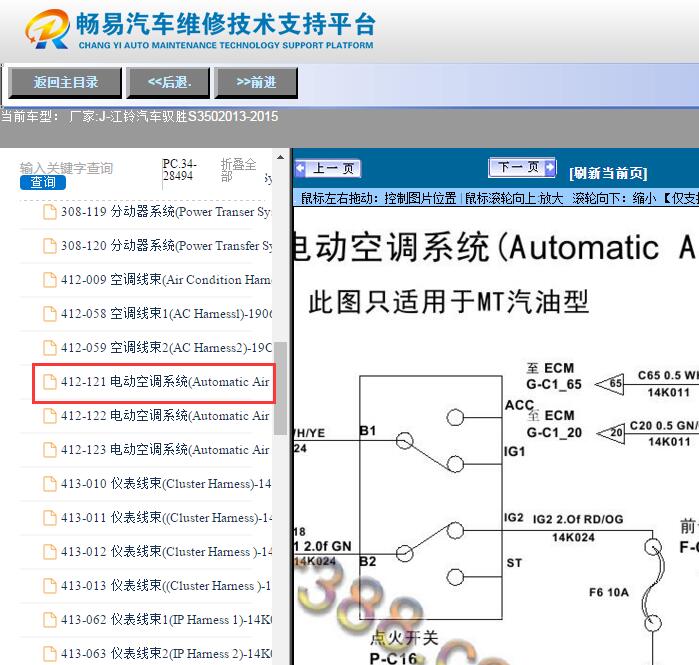Click the platform R logo
Image resolution: width=699 pixels, height=665 pixels.
pos(47,29)
